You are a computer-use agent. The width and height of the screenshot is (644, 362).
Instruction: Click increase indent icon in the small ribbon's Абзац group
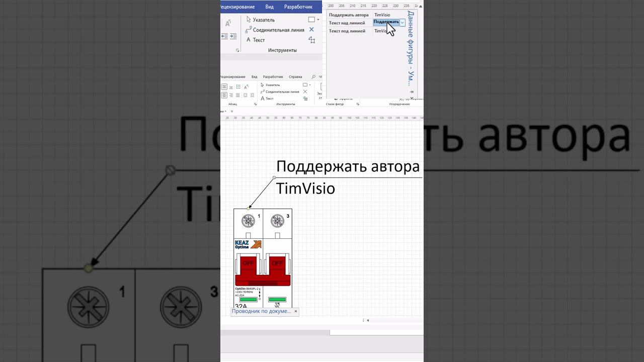251,95
